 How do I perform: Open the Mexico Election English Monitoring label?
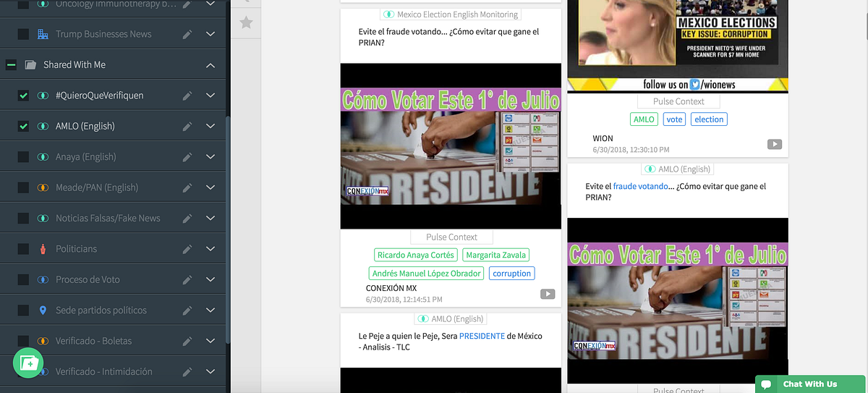(x=451, y=14)
